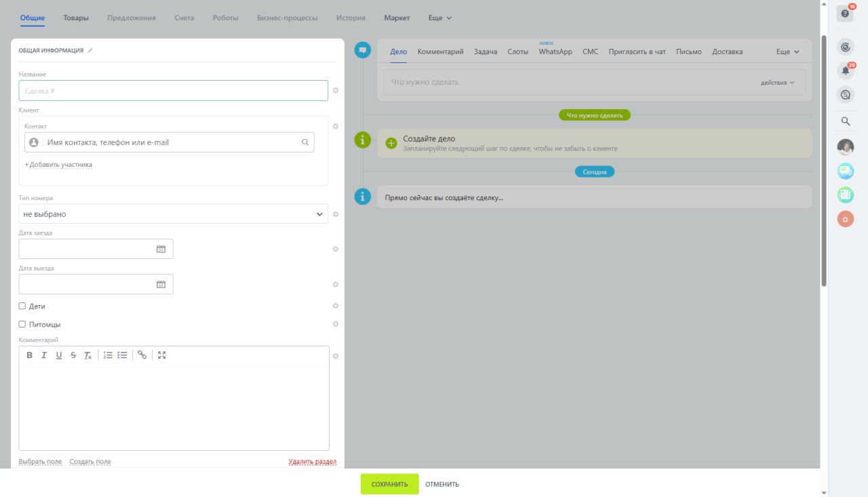This screenshot has height=497, width=868.
Task: Open gear settings for the Название field
Action: [335, 91]
